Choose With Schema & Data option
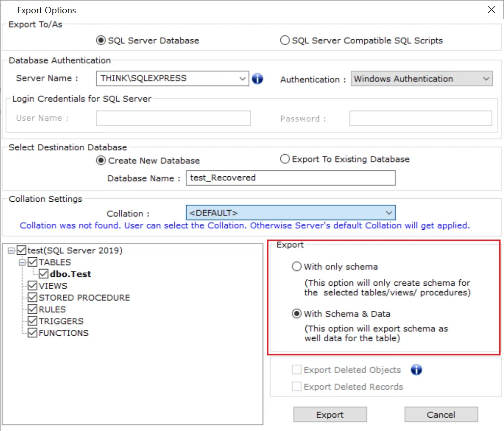This screenshot has height=431, width=504. tap(296, 314)
